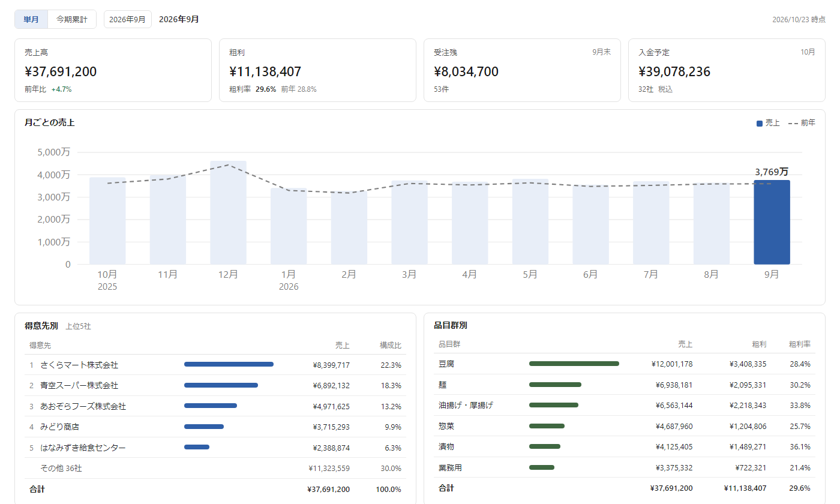Open the 油揚げ・厚揚げ product group row
The image size is (840, 504).
click(625, 405)
